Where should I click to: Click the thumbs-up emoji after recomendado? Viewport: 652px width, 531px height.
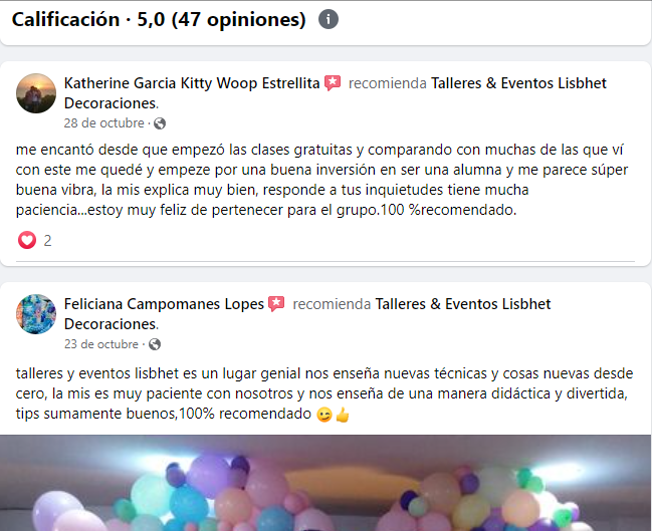click(x=342, y=415)
